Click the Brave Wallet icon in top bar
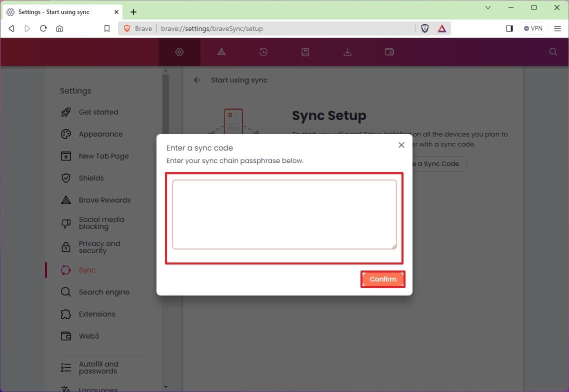This screenshot has width=569, height=392. [389, 51]
